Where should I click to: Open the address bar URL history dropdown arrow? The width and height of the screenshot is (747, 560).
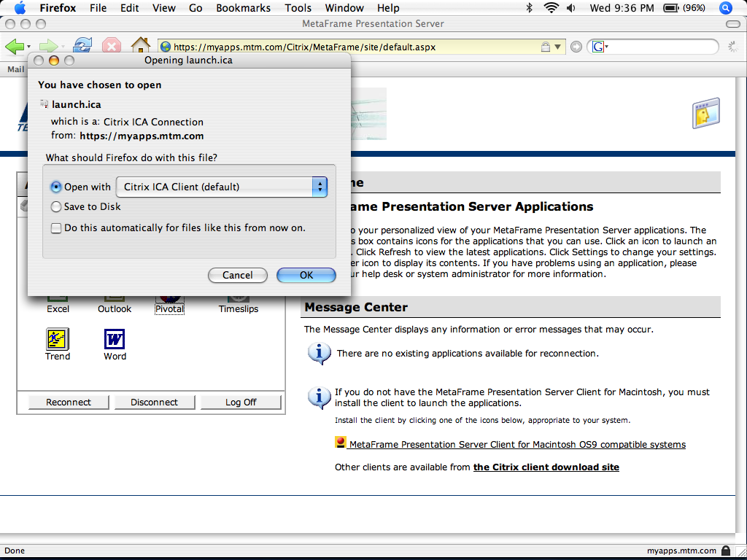[x=557, y=47]
